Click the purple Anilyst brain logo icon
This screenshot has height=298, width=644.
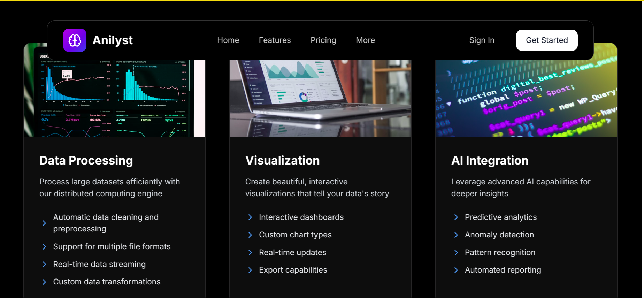75,40
